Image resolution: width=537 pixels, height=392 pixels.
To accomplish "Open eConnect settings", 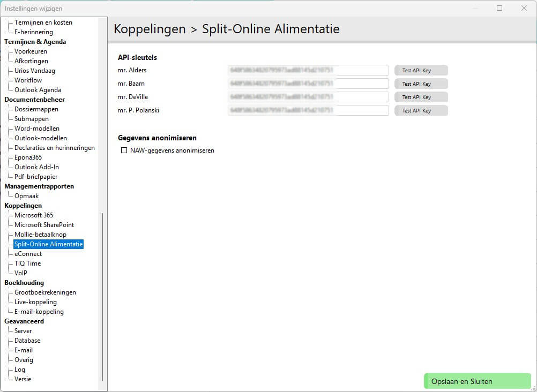I will 28,254.
